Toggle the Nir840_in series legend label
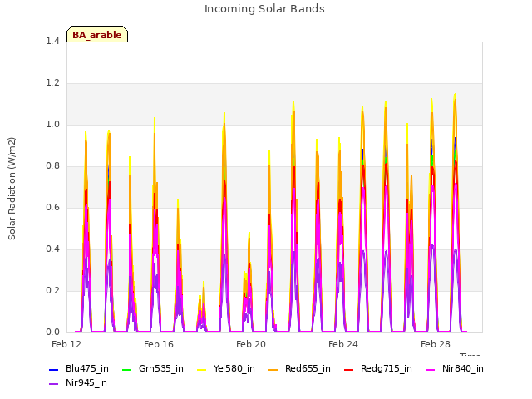532x399 pixels. tap(463, 369)
